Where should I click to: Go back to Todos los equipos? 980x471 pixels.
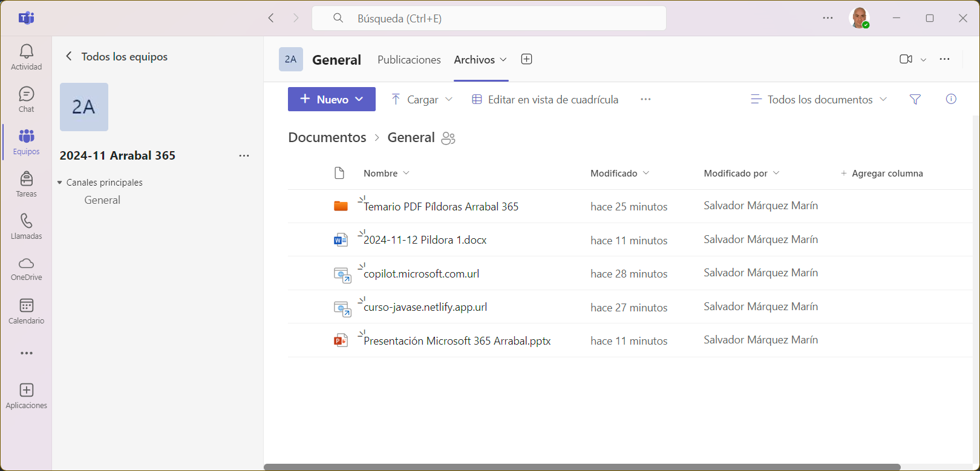pyautogui.click(x=117, y=56)
